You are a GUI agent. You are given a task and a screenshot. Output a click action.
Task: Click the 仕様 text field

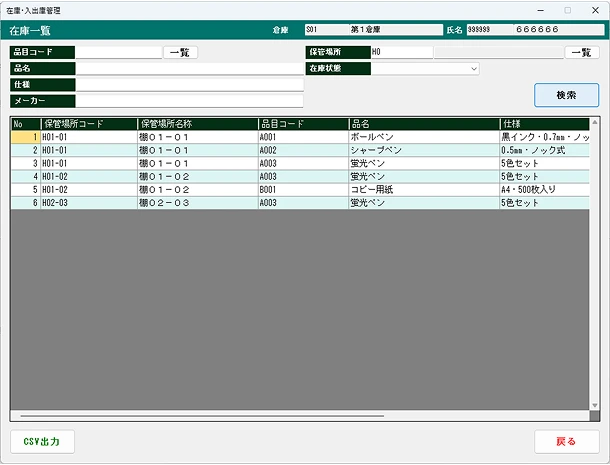pos(189,84)
